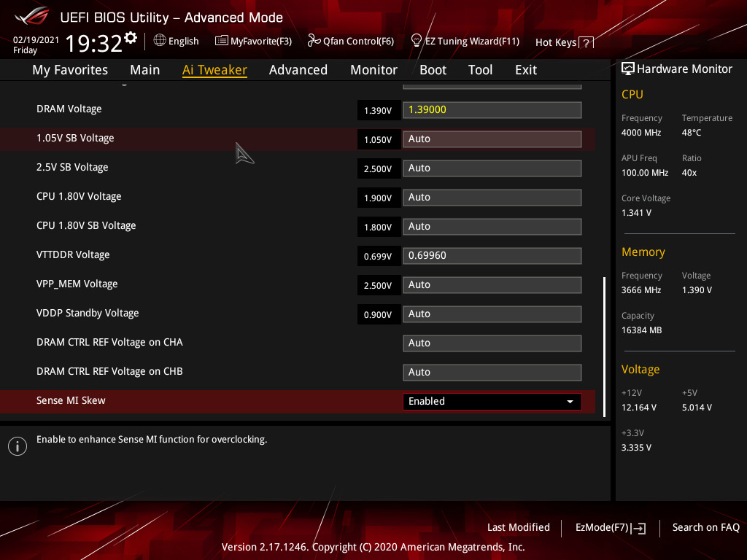The width and height of the screenshot is (747, 560).
Task: Click the settings list vertical scrollbar
Action: 605,346
